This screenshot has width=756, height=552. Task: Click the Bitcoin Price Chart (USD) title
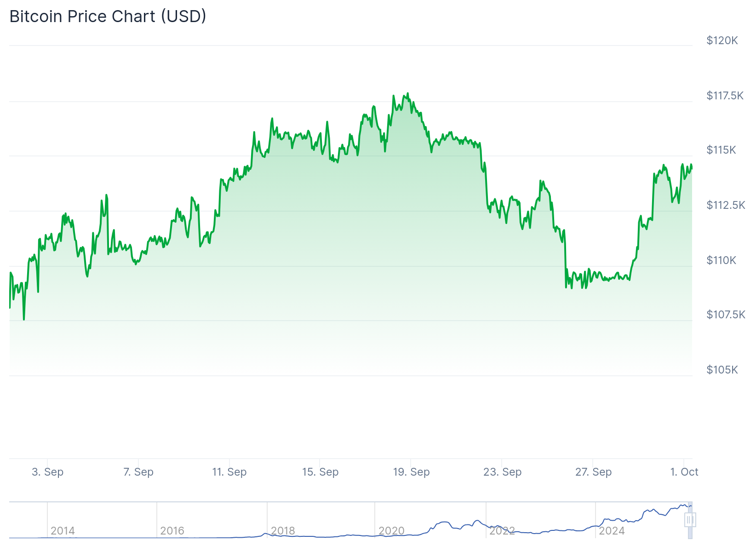108,17
